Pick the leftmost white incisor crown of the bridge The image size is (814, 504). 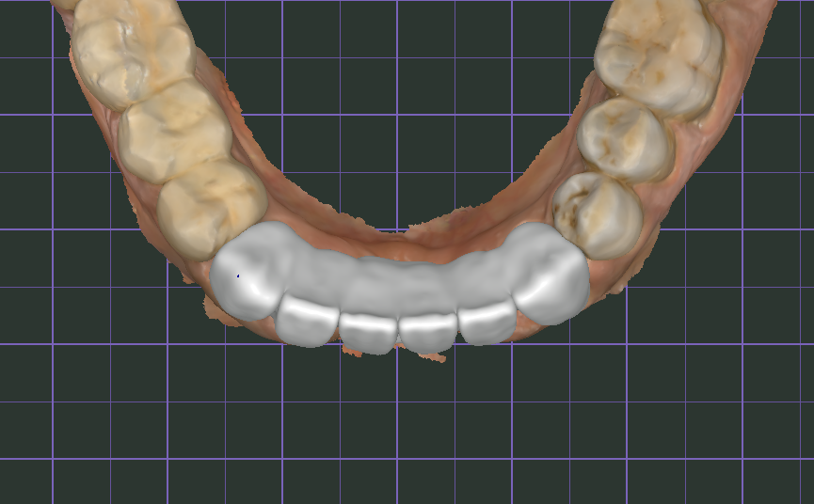pyautogui.click(x=307, y=320)
